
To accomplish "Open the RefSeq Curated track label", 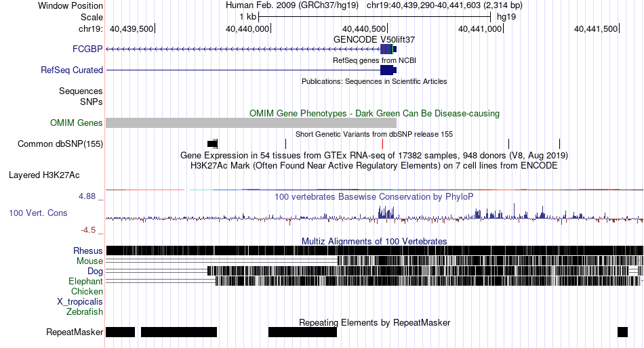I will [x=71, y=70].
